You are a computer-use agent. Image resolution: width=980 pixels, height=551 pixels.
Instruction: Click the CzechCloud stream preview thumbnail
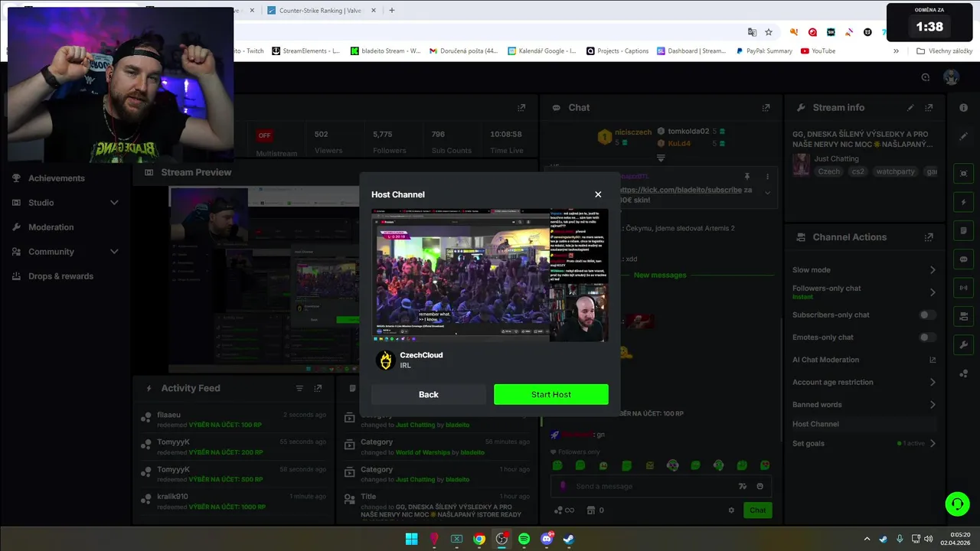point(490,275)
